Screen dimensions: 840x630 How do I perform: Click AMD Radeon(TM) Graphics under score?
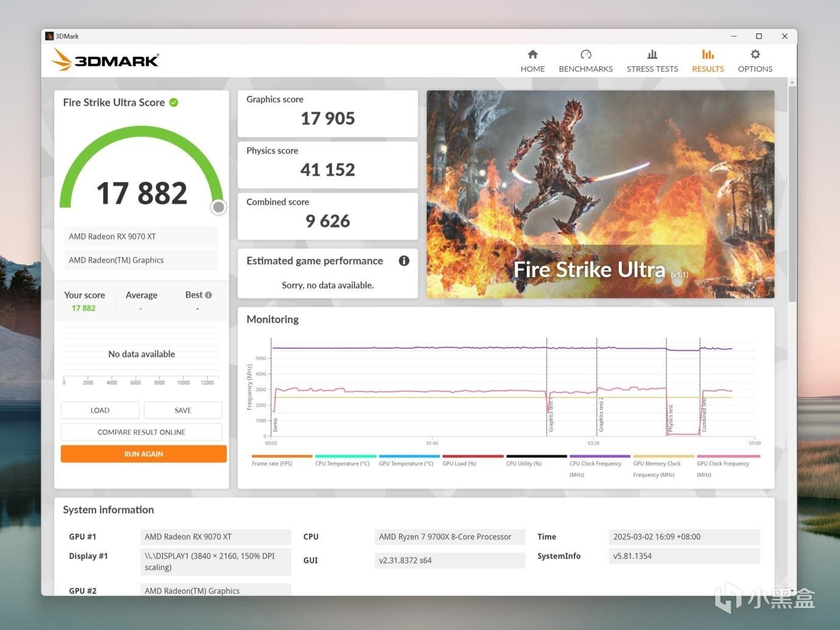pos(141,260)
